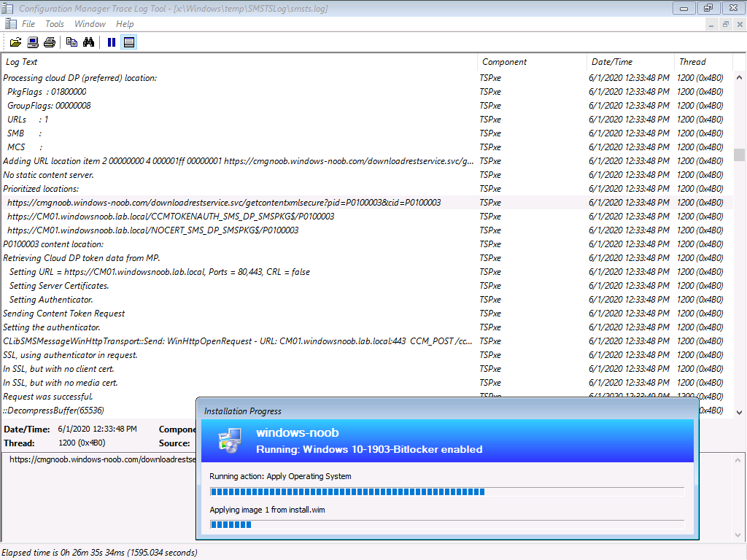Select the 'Setting URL = https://CM01' row
Viewport: 747px width, 560px height.
pos(367,272)
